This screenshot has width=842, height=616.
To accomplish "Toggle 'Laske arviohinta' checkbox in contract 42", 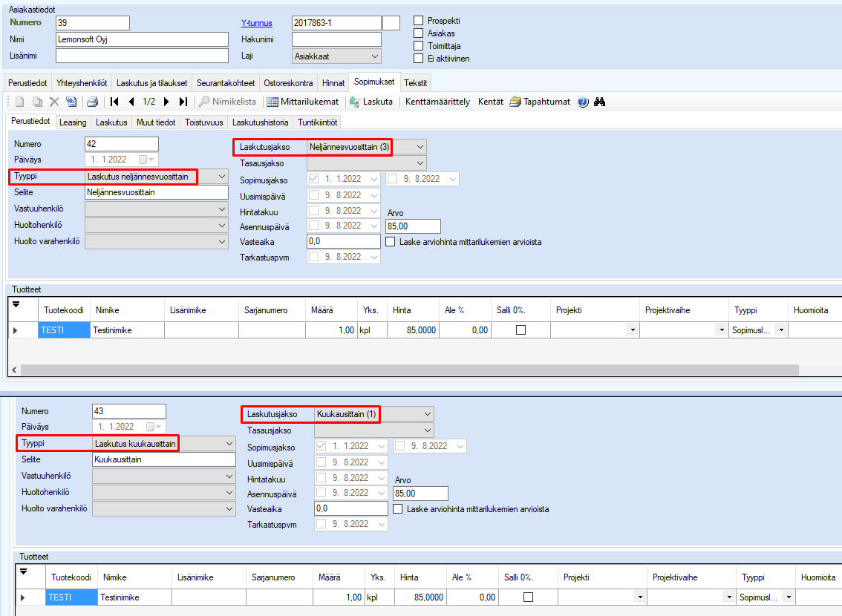I will 391,242.
